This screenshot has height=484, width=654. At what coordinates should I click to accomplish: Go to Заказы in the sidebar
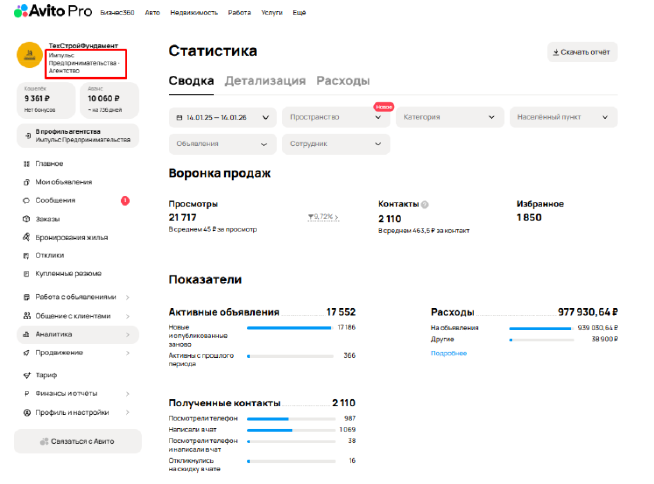coord(48,219)
